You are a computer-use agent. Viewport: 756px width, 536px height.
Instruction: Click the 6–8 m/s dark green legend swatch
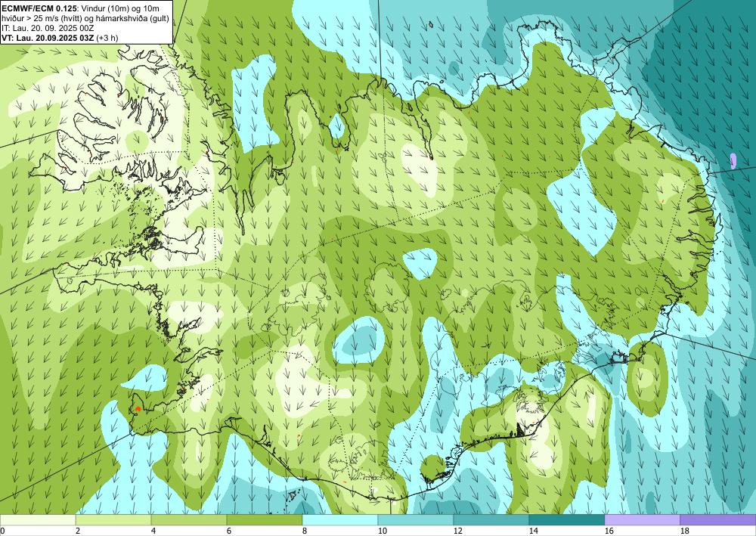point(265,520)
